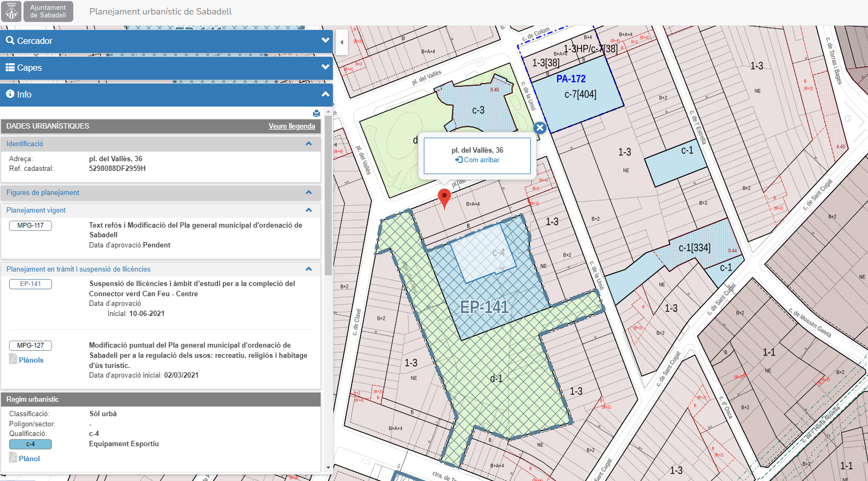Collapse the Planejament vigent section
Screen dimensions: 868x481
pos(309,210)
